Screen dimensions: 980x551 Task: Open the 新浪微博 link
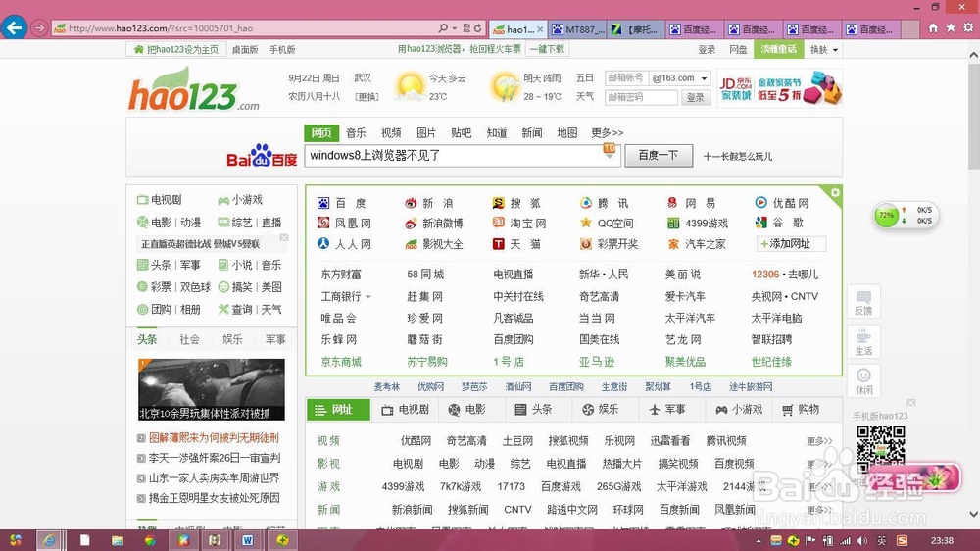[434, 224]
